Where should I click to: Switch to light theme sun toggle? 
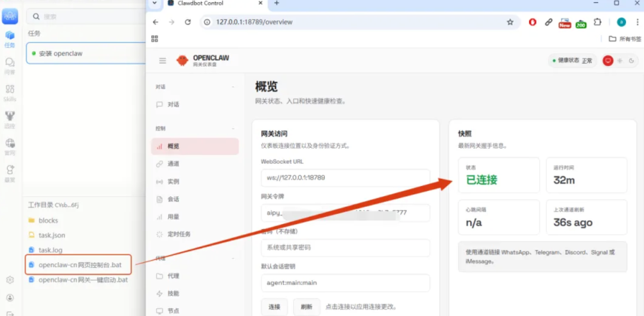pyautogui.click(x=620, y=60)
